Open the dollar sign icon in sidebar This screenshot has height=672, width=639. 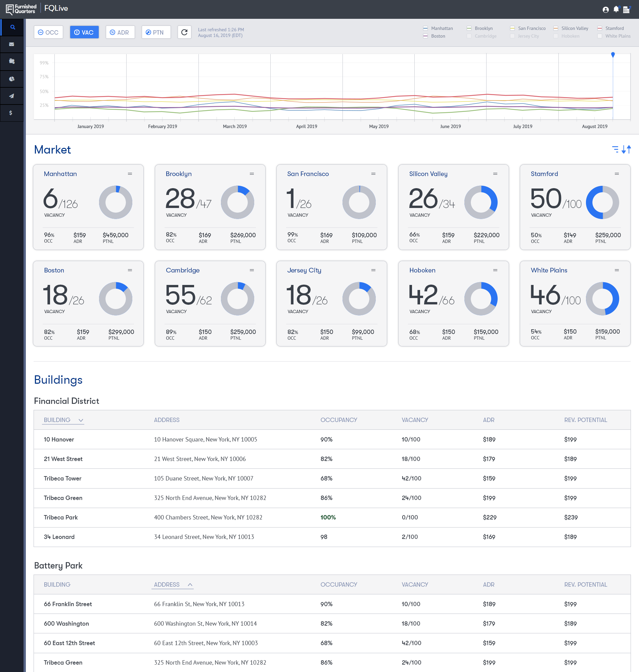(11, 113)
